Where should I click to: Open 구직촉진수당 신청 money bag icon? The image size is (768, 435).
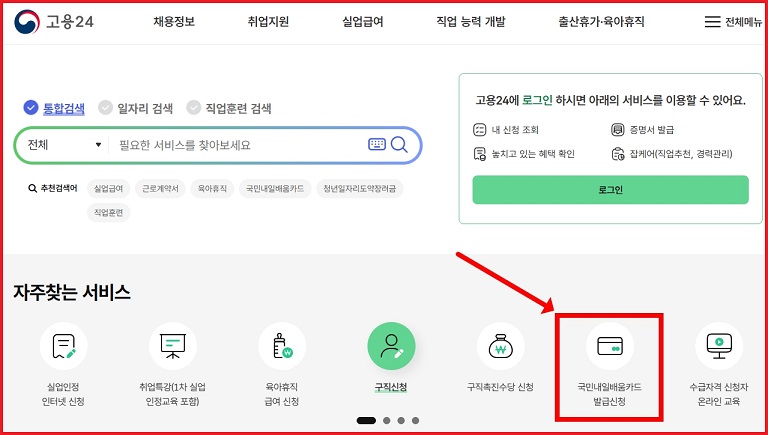tap(501, 346)
